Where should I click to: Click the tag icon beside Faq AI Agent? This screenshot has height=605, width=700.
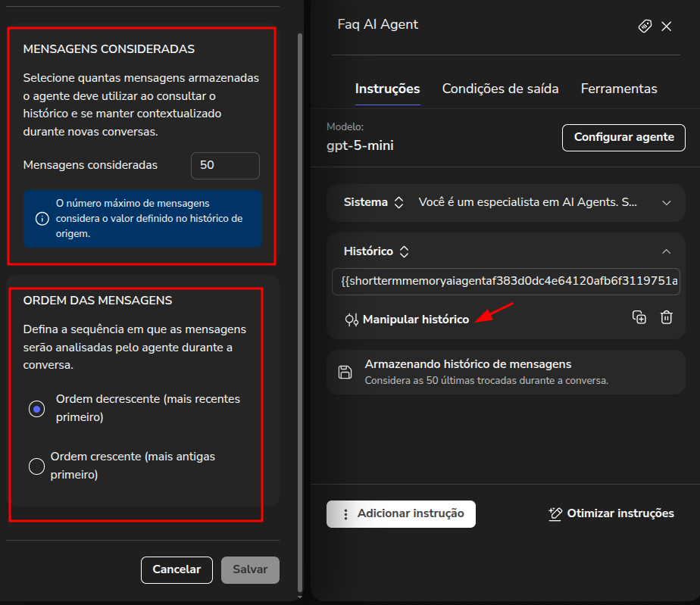point(645,27)
